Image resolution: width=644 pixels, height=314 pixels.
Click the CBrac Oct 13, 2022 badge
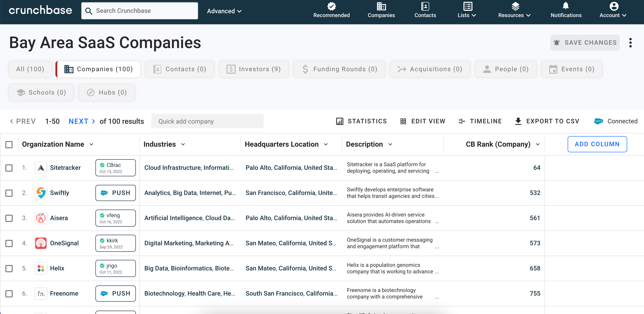[115, 168]
